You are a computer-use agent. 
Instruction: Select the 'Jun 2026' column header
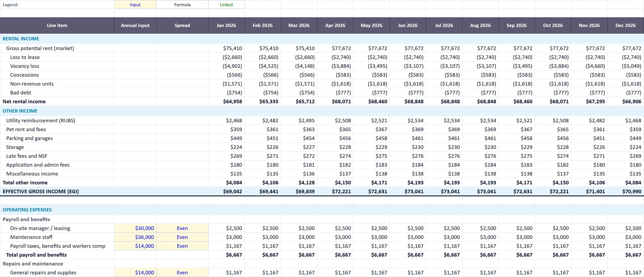pyautogui.click(x=408, y=25)
